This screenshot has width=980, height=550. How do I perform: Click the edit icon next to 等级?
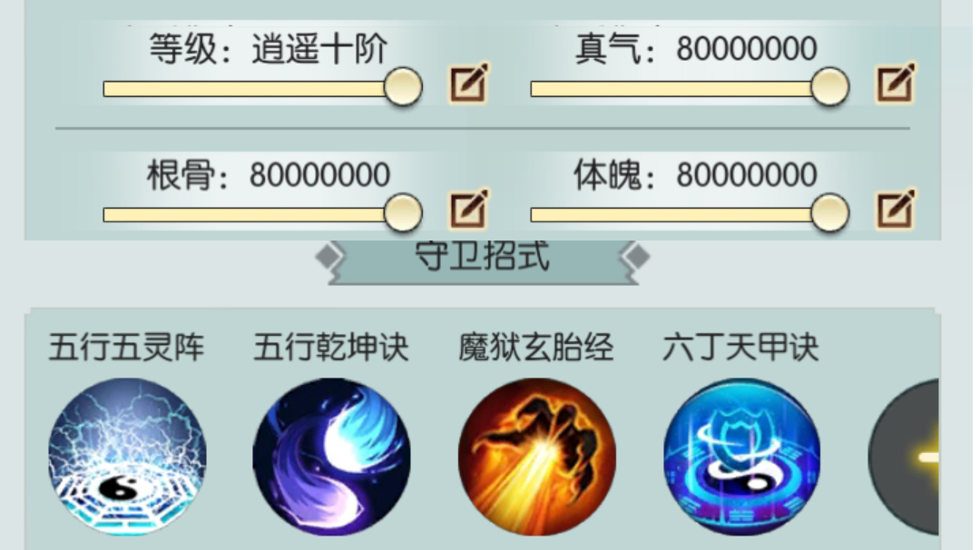(x=469, y=83)
